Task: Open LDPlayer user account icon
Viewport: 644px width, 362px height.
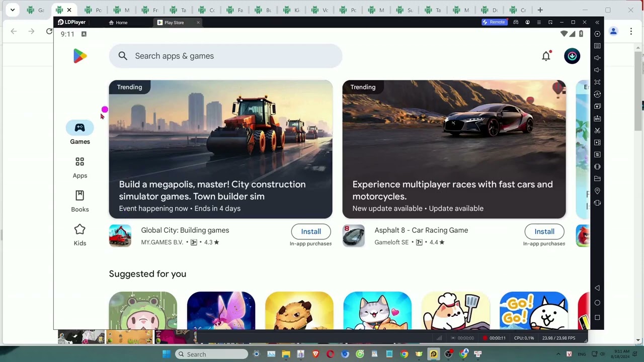Action: 527,22
